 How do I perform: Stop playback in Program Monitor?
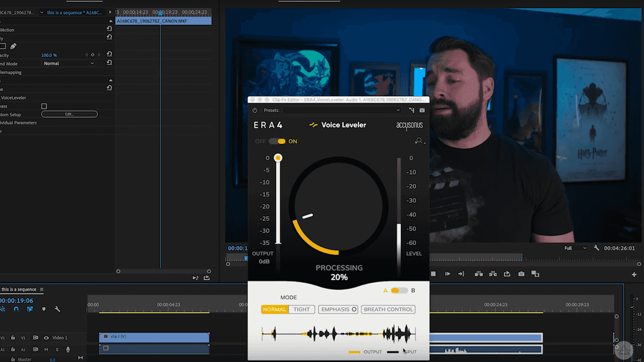coord(433,274)
